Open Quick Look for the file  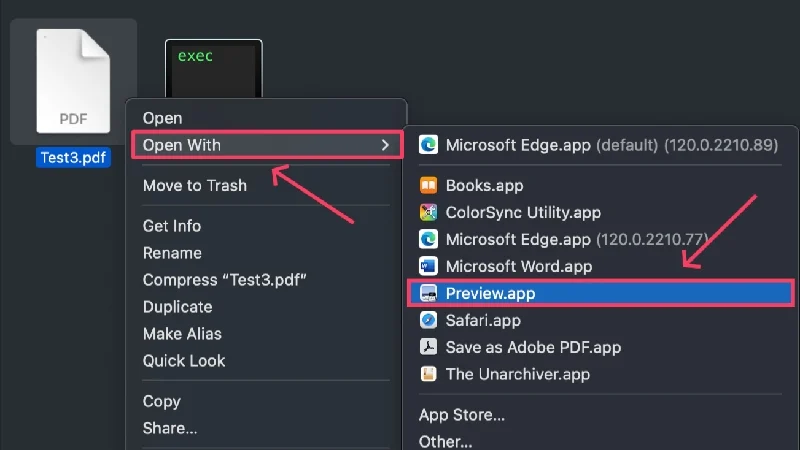[x=184, y=361]
